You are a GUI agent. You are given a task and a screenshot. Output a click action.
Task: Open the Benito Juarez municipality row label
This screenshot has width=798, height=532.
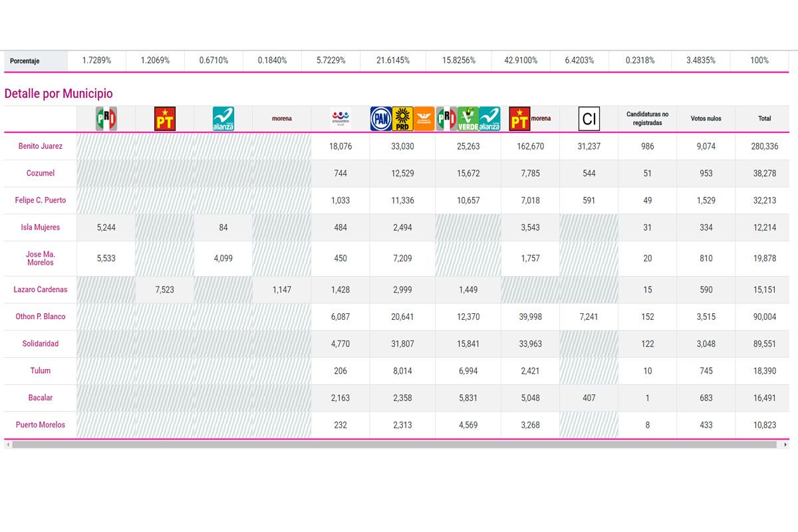point(41,146)
